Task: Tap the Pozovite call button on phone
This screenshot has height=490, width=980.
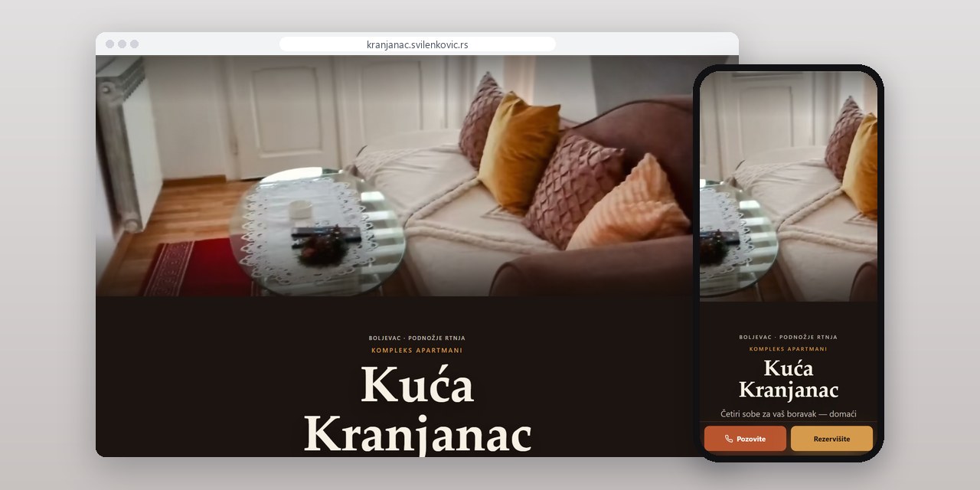Action: pos(745,439)
